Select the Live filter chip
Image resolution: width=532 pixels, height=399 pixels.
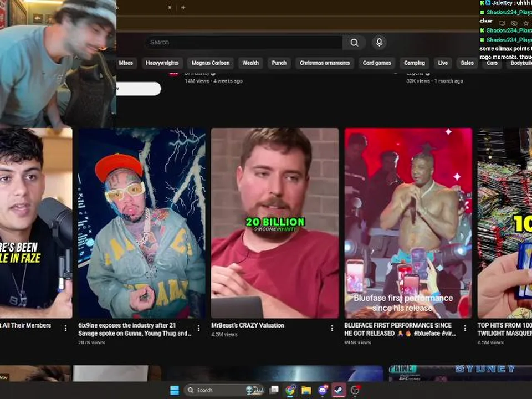tap(443, 63)
